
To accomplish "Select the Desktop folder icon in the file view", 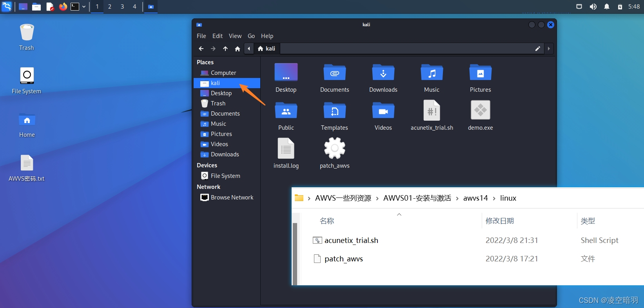I will 286,78.
